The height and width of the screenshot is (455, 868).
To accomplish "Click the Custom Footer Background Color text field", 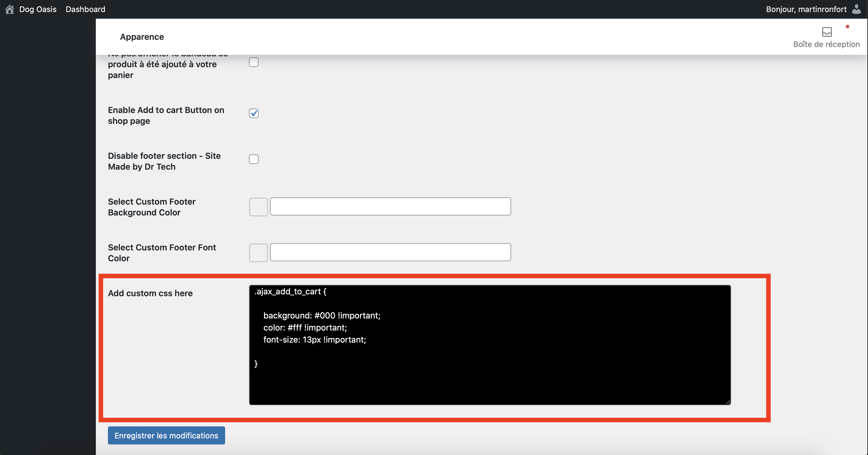I will [390, 206].
